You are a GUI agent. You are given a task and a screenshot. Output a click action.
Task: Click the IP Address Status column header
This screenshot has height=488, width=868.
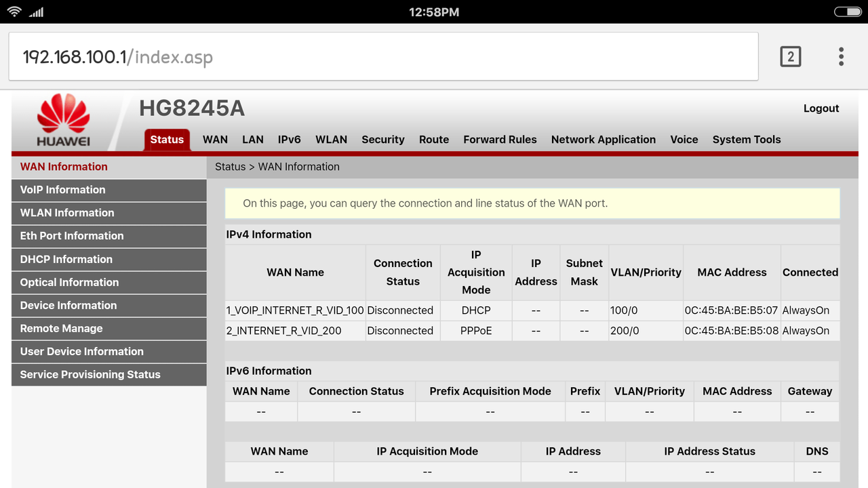point(710,451)
